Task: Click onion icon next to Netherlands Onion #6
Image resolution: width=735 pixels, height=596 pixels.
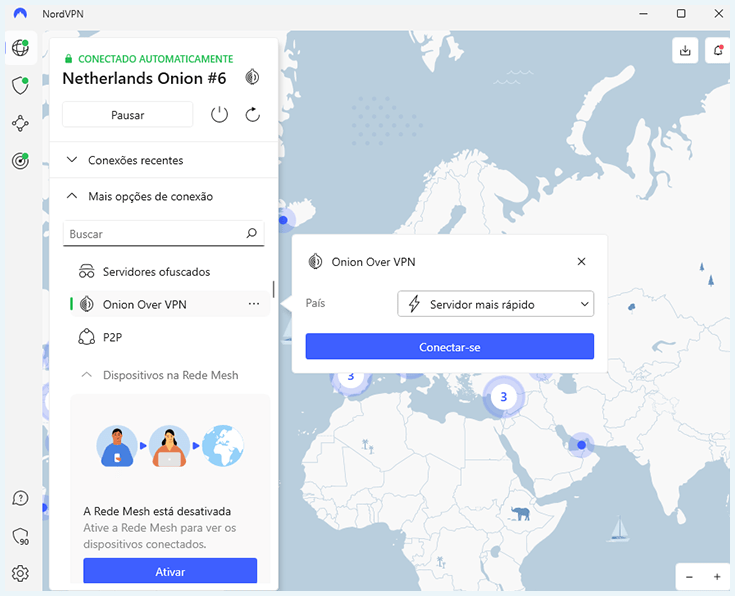Action: tap(252, 77)
